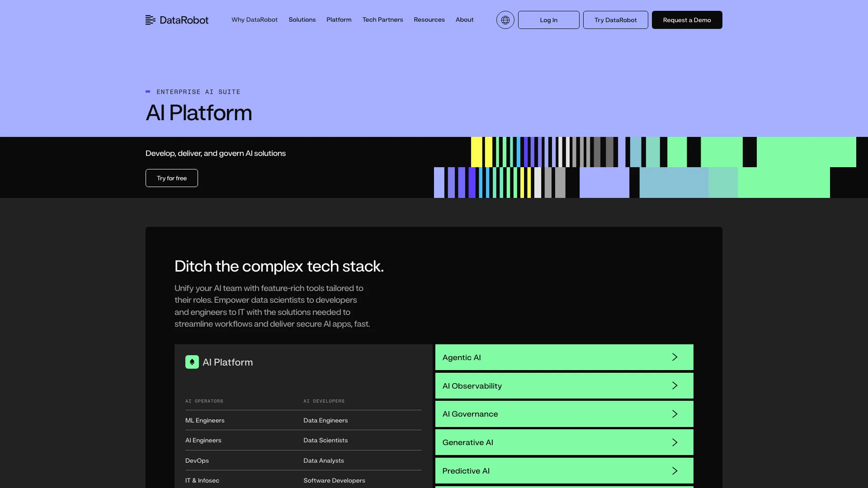Image resolution: width=868 pixels, height=488 pixels.
Task: Click the DataRobot logo
Action: [177, 20]
